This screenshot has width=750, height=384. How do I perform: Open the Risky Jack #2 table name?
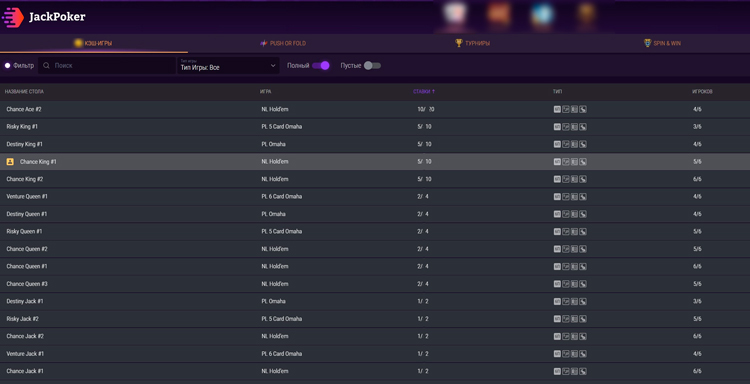22,319
